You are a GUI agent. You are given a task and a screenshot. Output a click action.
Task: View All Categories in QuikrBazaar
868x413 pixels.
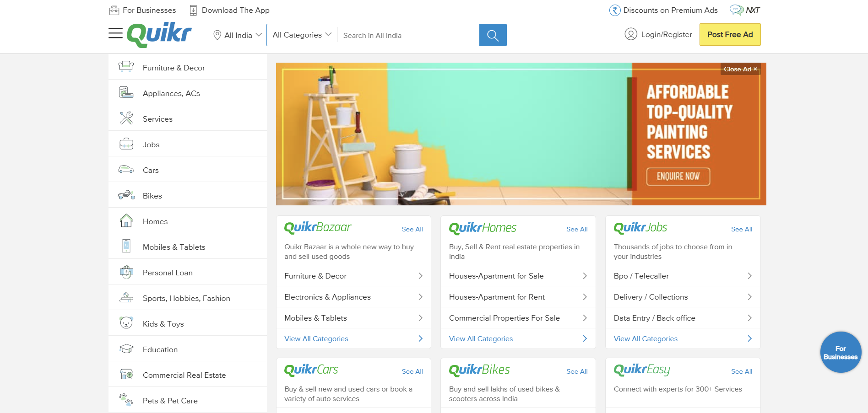(x=353, y=338)
